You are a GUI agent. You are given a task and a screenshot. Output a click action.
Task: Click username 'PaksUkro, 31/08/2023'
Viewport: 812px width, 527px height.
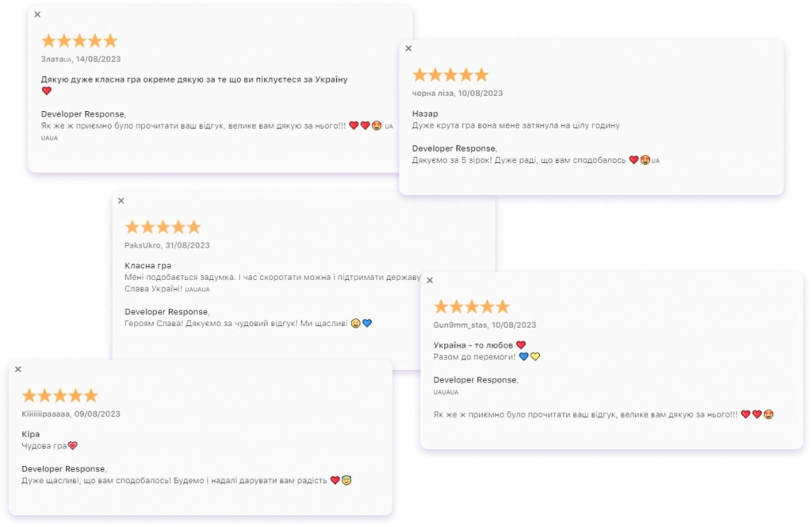167,245
